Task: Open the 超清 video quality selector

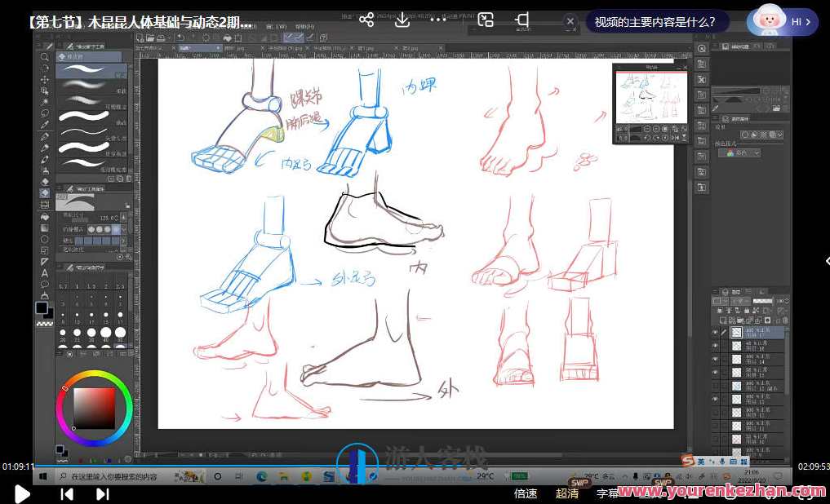Action: pos(567,493)
